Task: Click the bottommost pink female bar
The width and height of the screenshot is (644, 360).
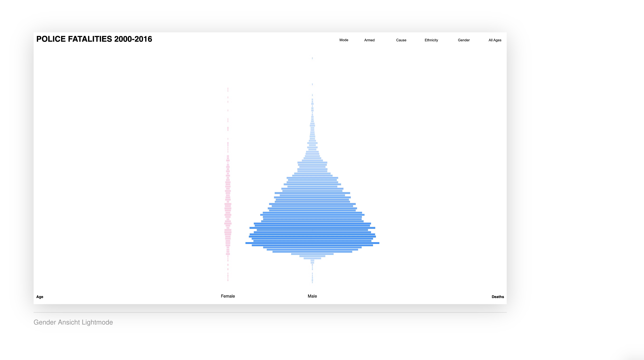Action: [228, 280]
